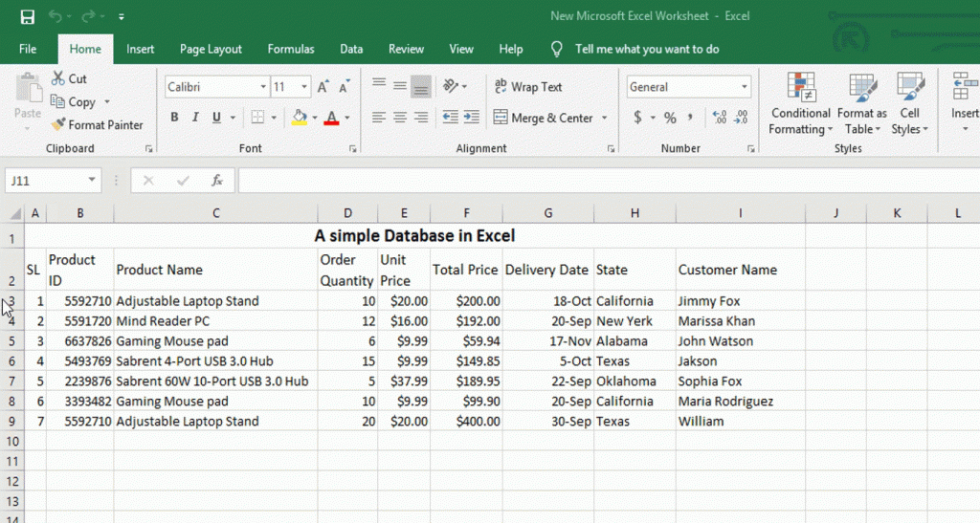The image size is (980, 523).
Task: Switch to the Formulas tab
Action: [x=291, y=49]
